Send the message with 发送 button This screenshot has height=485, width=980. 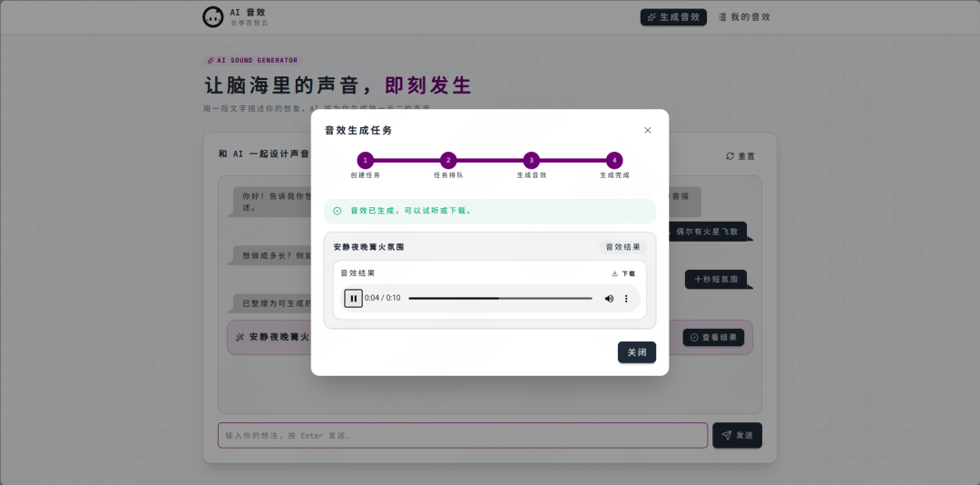(x=737, y=436)
